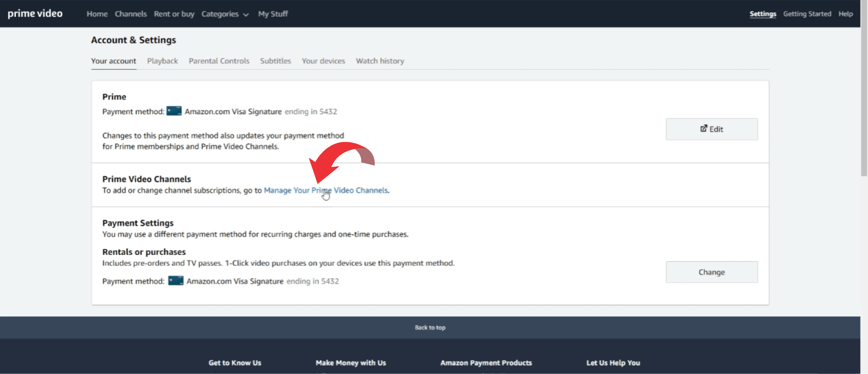The image size is (868, 374).
Task: Click the Visa card icon under Rentals or purchases
Action: coord(176,281)
